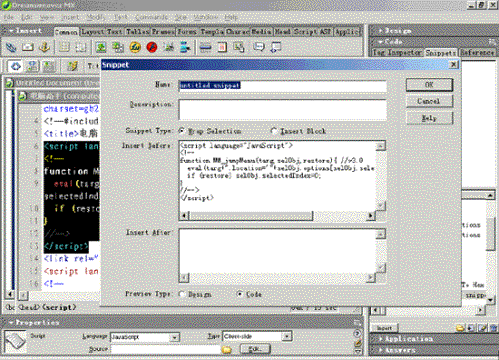Choose the Insert Block snippet type

274,131
